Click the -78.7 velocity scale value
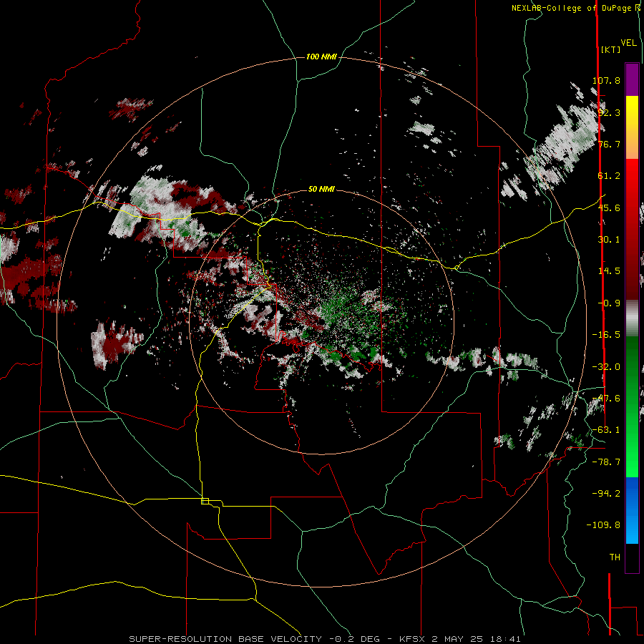Image resolution: width=644 pixels, height=644 pixels. click(x=606, y=462)
